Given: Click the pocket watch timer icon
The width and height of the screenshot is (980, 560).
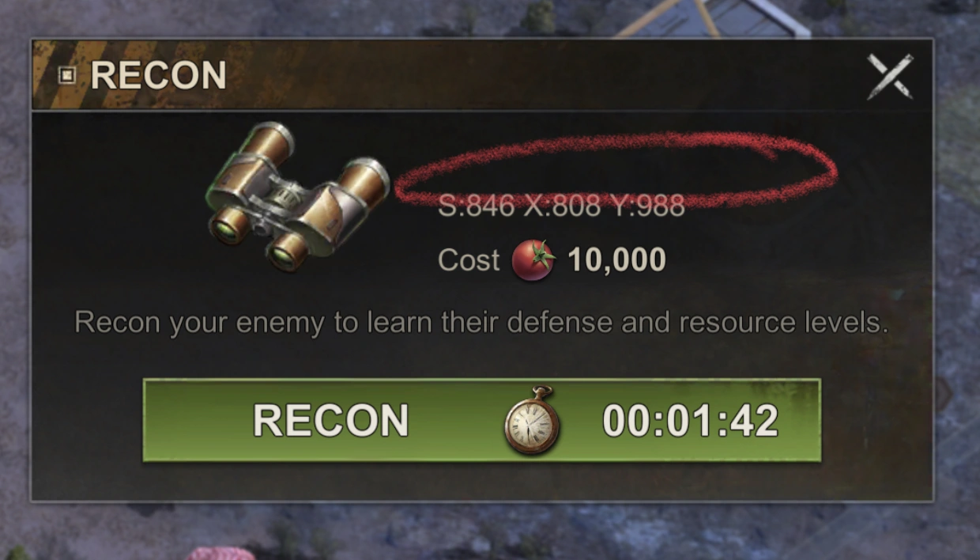Looking at the screenshot, I should [x=532, y=420].
